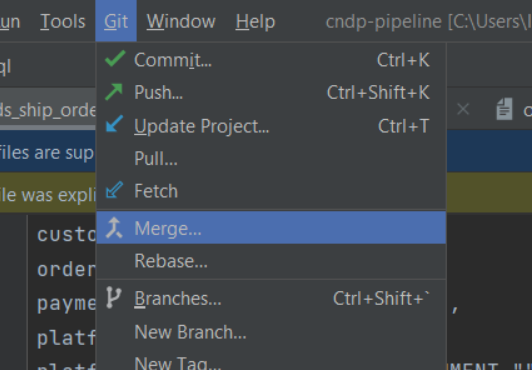The height and width of the screenshot is (370, 532).
Task: Close the editor tab with X
Action: point(463,109)
